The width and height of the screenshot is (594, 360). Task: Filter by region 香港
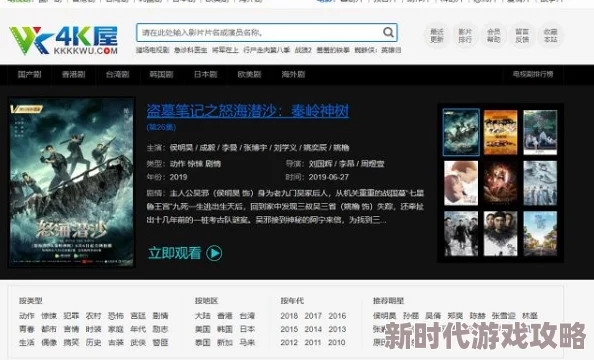[x=225, y=316]
